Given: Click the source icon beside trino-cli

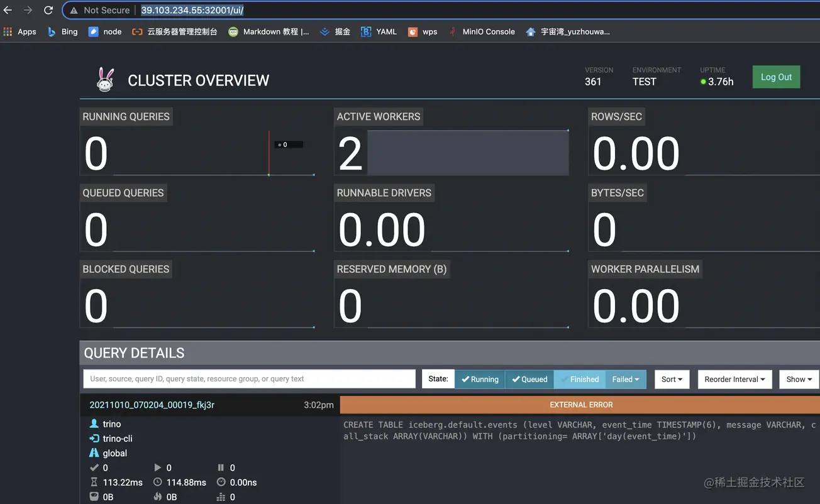Looking at the screenshot, I should point(94,439).
